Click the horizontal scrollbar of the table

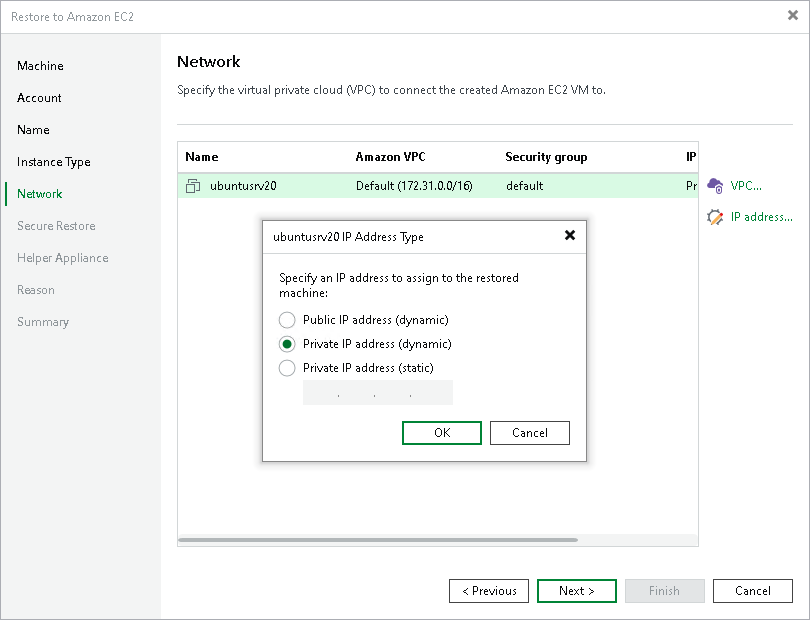(378, 540)
